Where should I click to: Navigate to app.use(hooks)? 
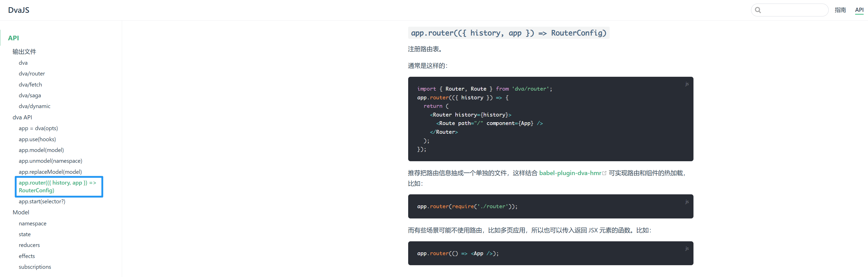[38, 139]
